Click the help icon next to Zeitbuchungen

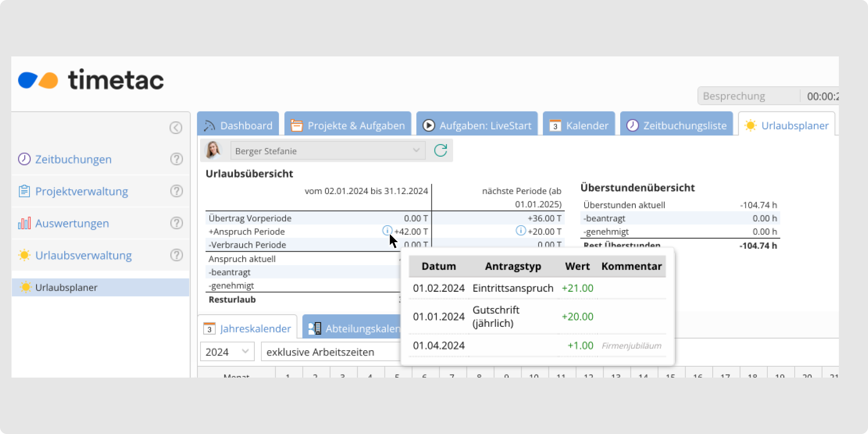(176, 159)
